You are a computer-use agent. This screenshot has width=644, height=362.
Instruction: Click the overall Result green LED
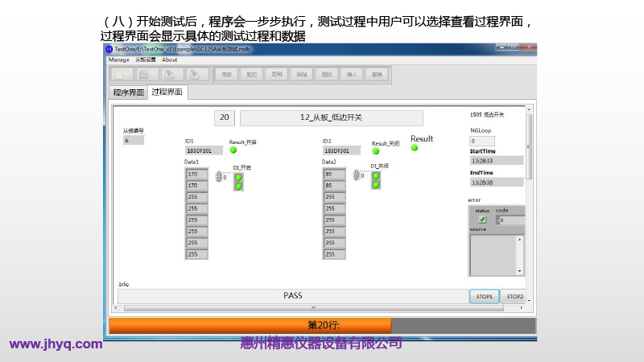415,148
